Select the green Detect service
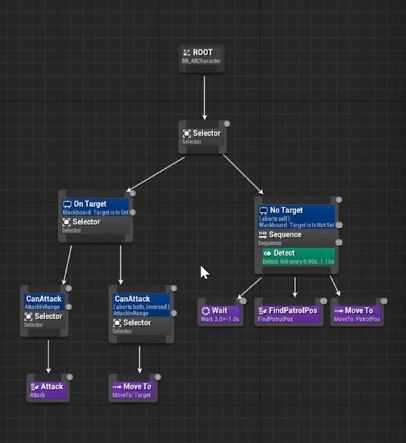The height and width of the screenshot is (443, 406). tap(298, 256)
